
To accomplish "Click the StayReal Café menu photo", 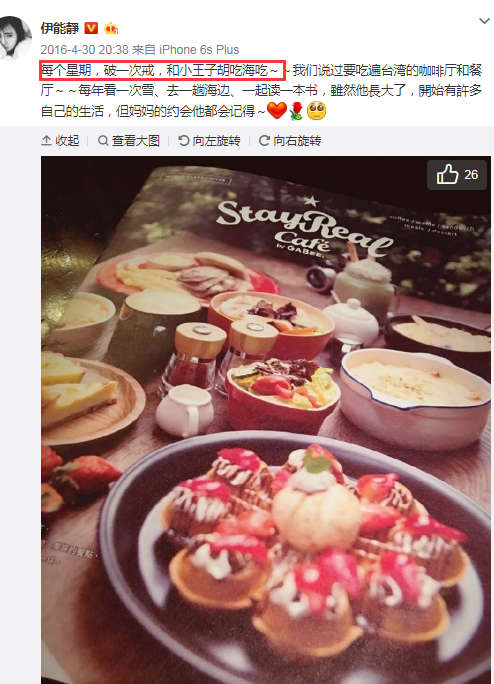I will 266,420.
